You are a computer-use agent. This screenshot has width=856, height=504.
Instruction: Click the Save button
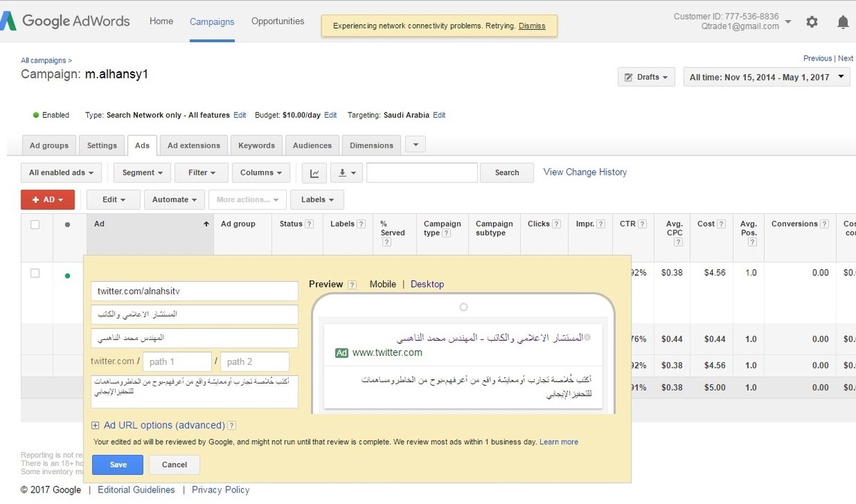click(x=118, y=465)
